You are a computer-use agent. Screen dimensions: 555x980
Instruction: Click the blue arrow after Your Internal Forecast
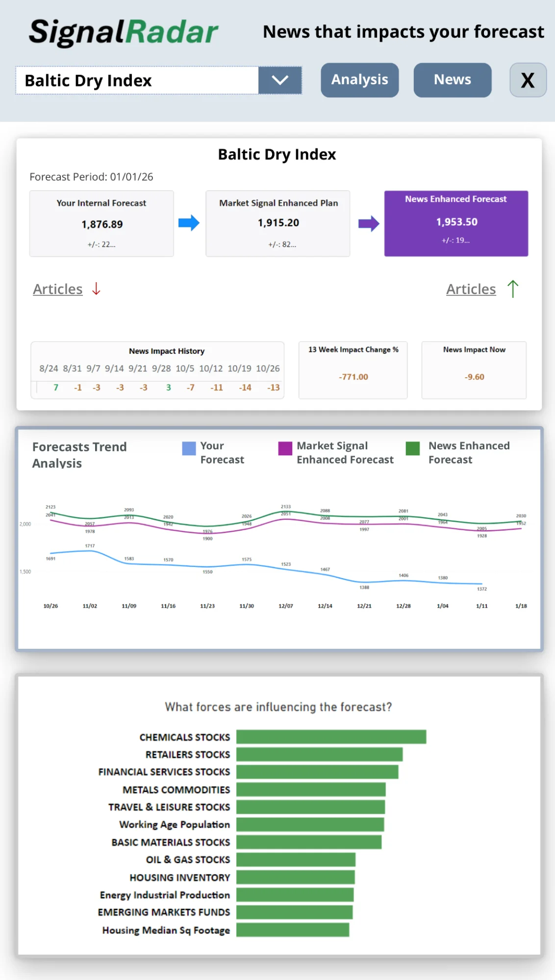pyautogui.click(x=189, y=223)
